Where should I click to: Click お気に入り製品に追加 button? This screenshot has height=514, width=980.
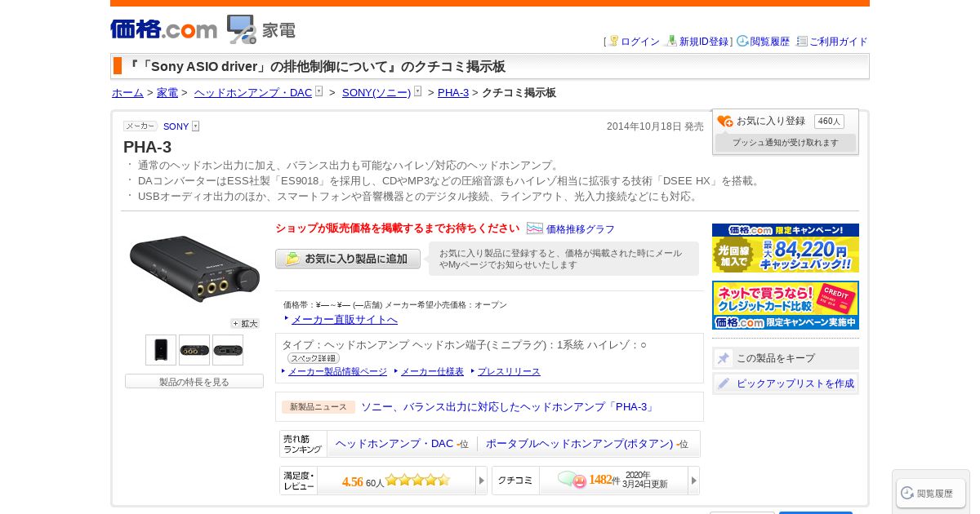click(348, 259)
